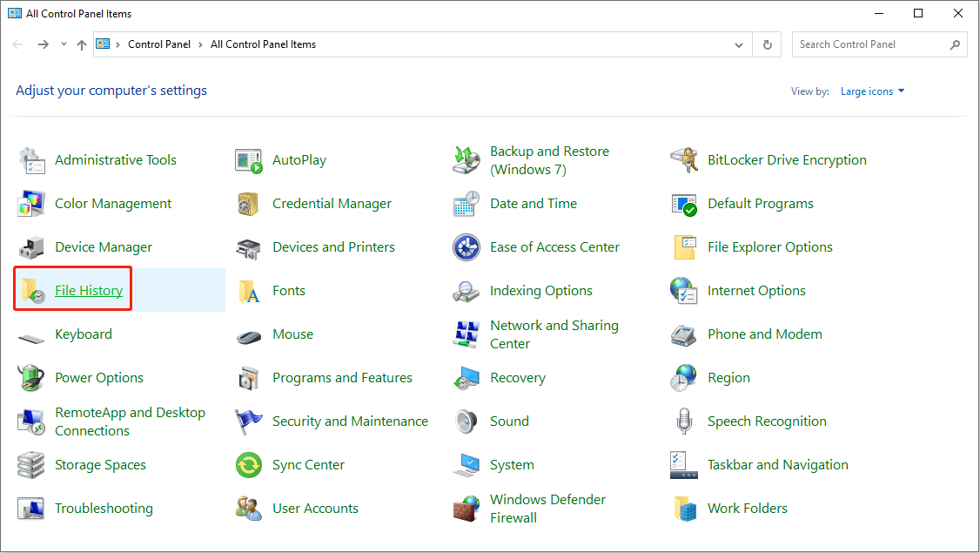Click the Refresh button in address bar
This screenshot has width=980, height=553.
pyautogui.click(x=767, y=44)
